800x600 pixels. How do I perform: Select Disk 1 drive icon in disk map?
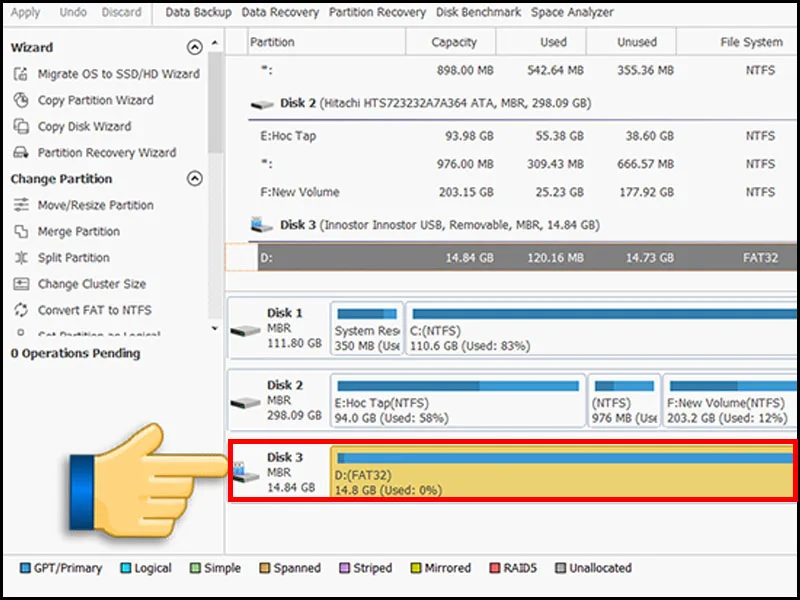[245, 331]
